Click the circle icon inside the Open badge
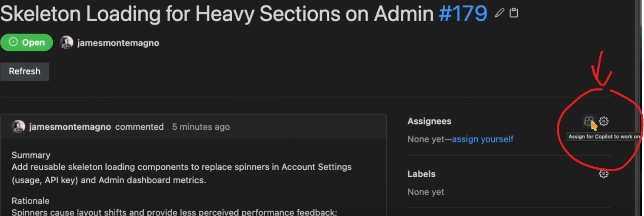 (14, 43)
